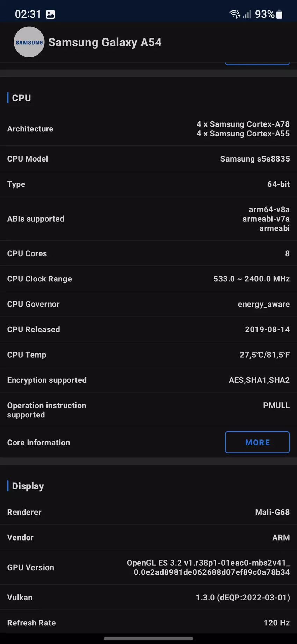
Task: Tap the Wi-Fi status icon
Action: (x=234, y=14)
